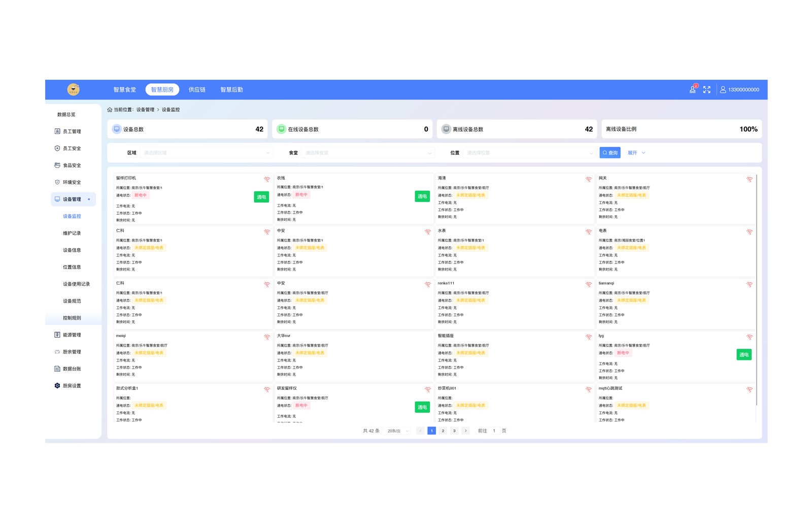The width and height of the screenshot is (812, 528).
Task: Open 控制规则 submenu item
Action: [72, 318]
